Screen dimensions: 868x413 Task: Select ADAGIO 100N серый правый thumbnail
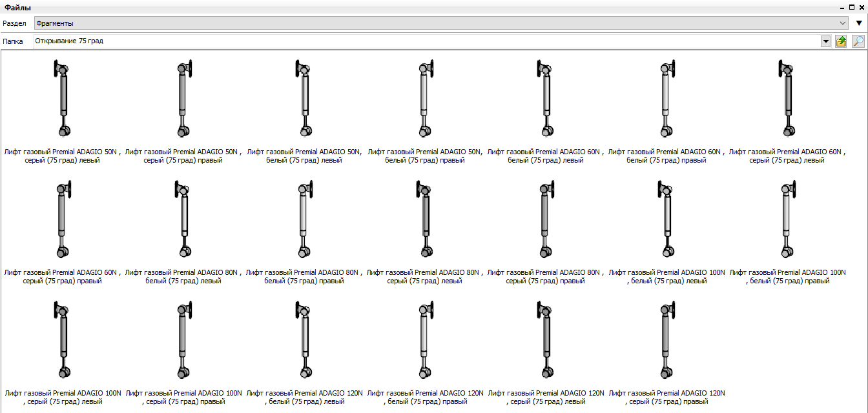(x=183, y=339)
